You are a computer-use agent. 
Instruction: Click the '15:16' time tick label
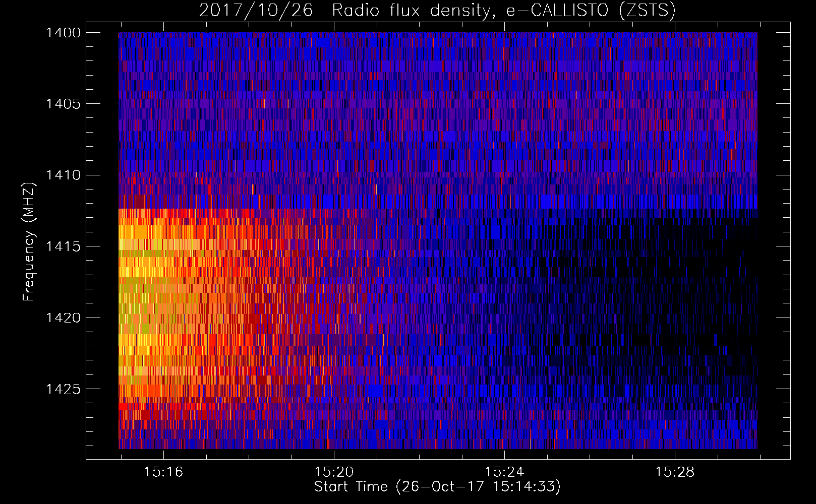click(163, 472)
